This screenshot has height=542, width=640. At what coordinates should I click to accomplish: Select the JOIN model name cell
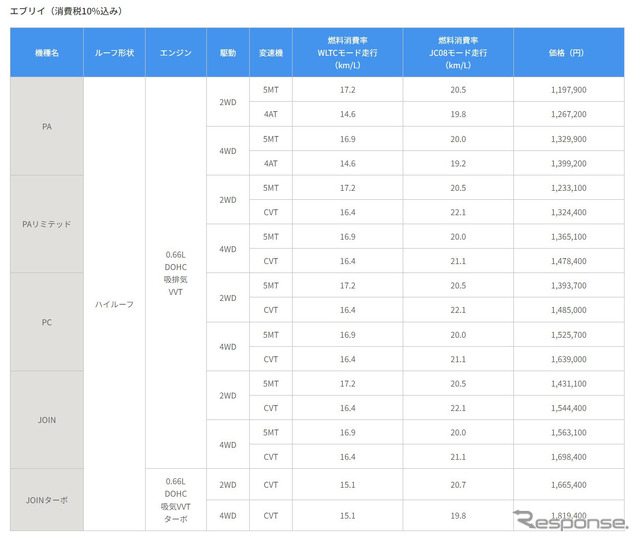coord(47,420)
